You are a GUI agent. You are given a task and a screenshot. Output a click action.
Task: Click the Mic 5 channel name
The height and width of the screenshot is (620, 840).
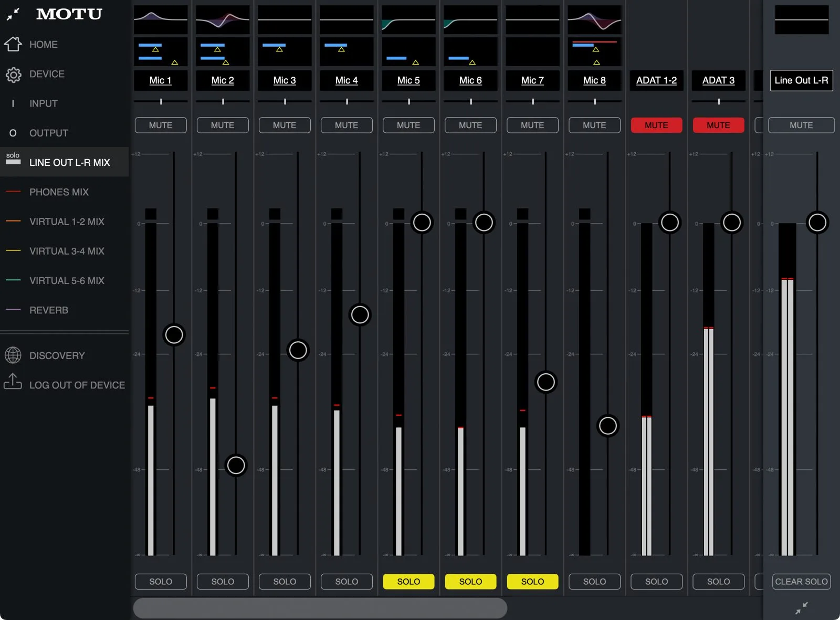(x=408, y=80)
